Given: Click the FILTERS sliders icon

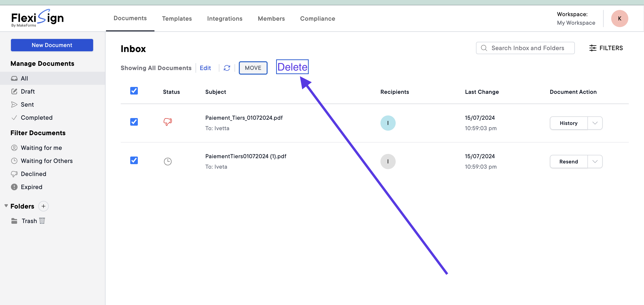Looking at the screenshot, I should coord(592,48).
